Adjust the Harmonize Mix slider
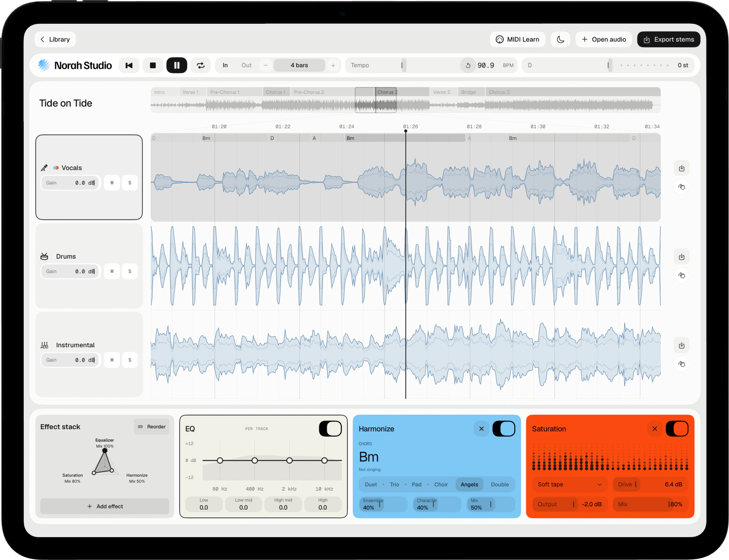This screenshot has height=560, width=729. [491, 504]
